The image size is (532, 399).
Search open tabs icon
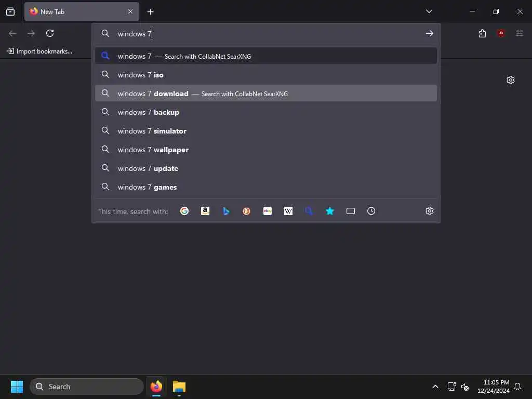(351, 211)
